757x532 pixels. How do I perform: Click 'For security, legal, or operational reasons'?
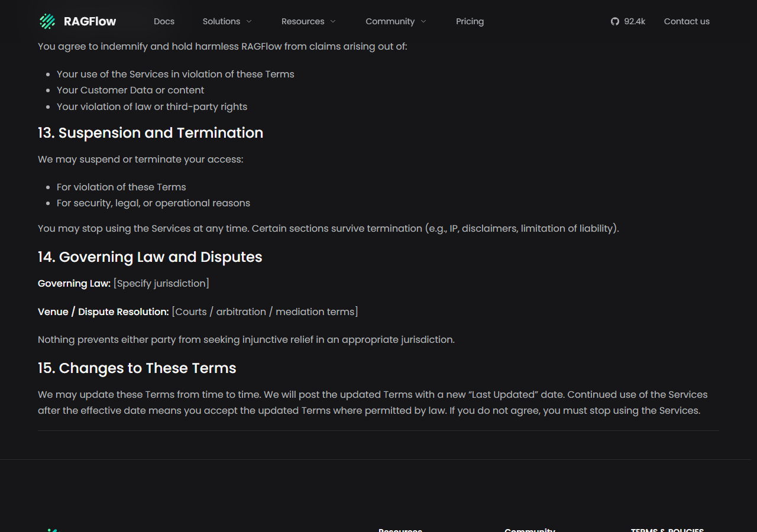[153, 203]
